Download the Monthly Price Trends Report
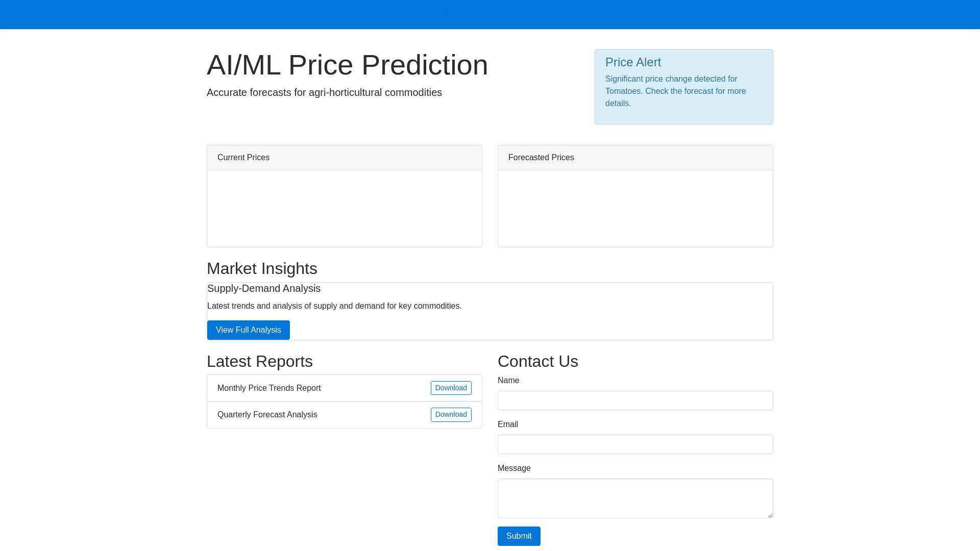This screenshot has height=551, width=980. tap(451, 388)
